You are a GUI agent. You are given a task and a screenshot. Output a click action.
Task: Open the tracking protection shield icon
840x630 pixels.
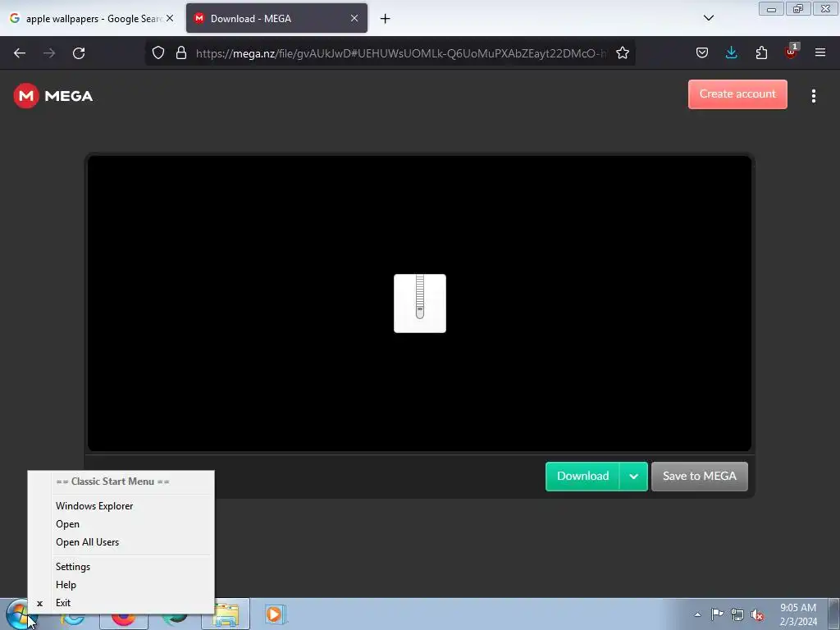(x=158, y=53)
